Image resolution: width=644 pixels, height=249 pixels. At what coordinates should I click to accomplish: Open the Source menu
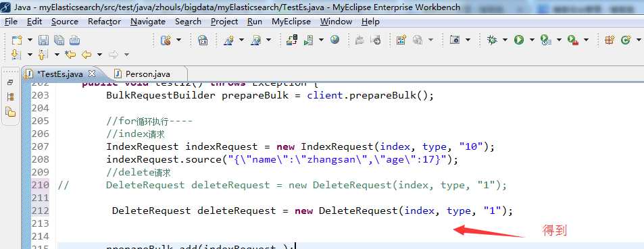tap(65, 22)
